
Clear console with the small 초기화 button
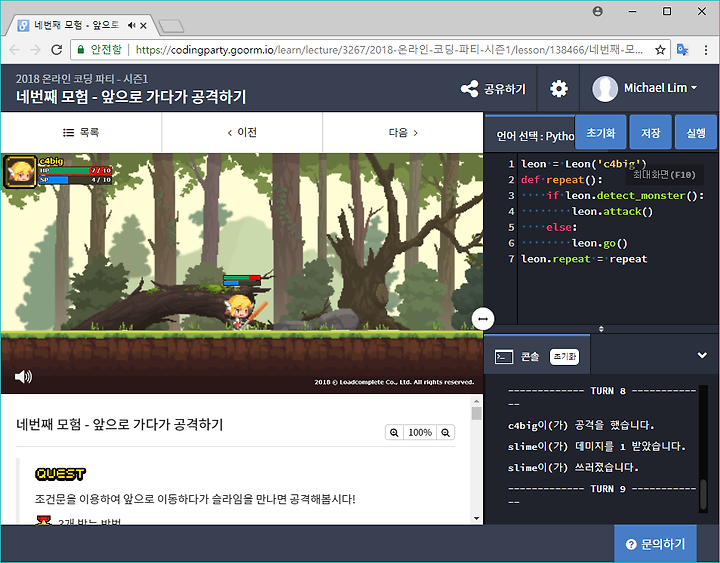click(x=564, y=356)
